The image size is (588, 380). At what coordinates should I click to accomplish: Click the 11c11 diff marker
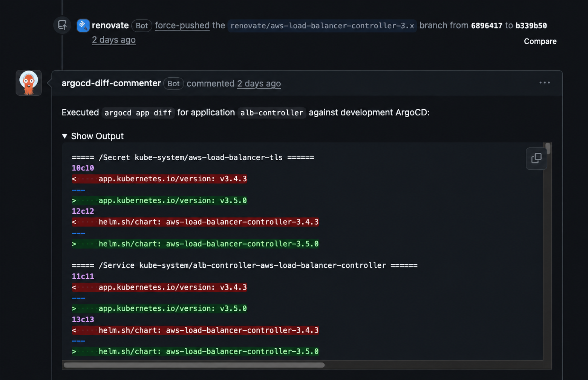83,276
